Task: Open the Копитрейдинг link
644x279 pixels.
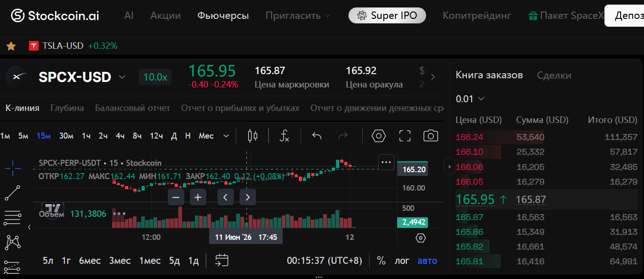Action: click(477, 16)
